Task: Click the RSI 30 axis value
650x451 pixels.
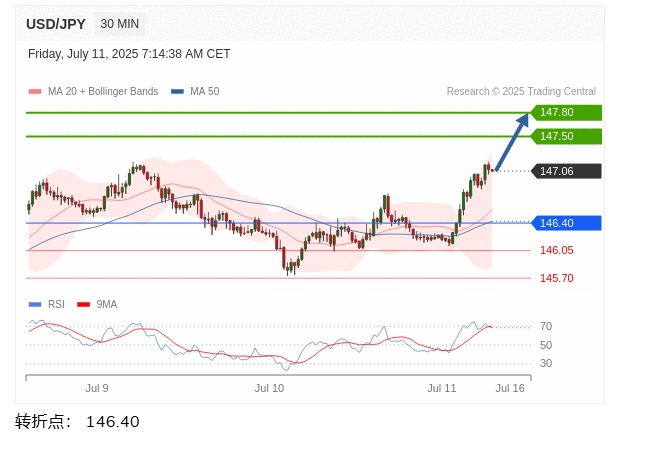Action: click(x=546, y=364)
